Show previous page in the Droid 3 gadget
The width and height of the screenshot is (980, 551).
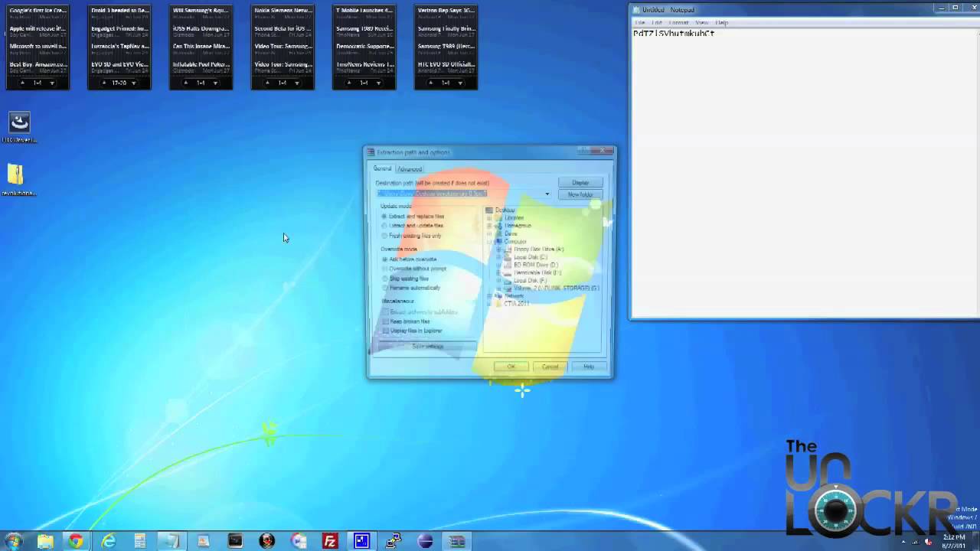pos(104,83)
